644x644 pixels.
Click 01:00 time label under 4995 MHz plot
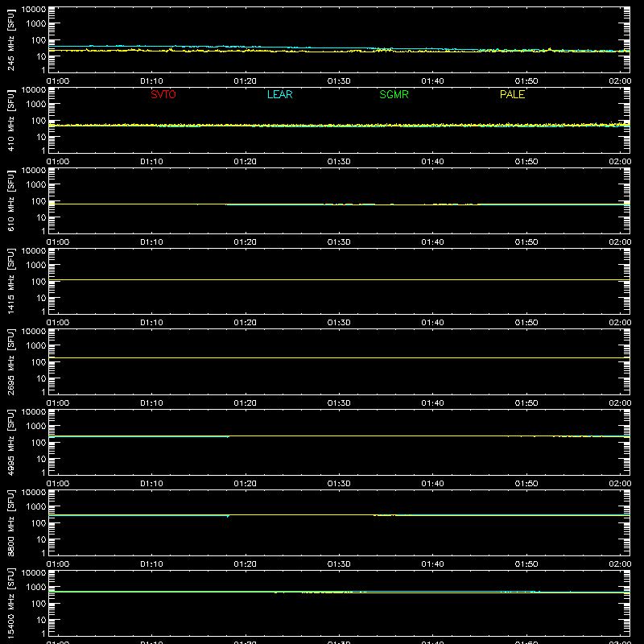point(58,484)
